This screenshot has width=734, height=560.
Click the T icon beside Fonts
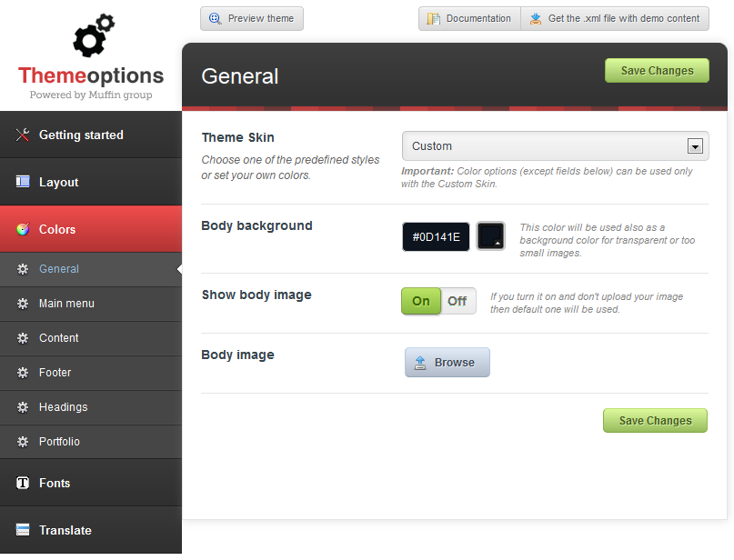23,483
